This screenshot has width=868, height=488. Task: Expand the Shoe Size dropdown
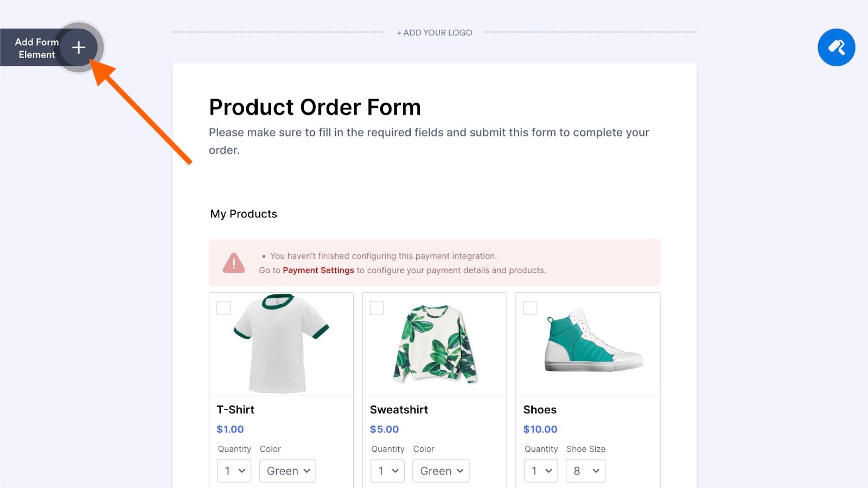pos(585,471)
